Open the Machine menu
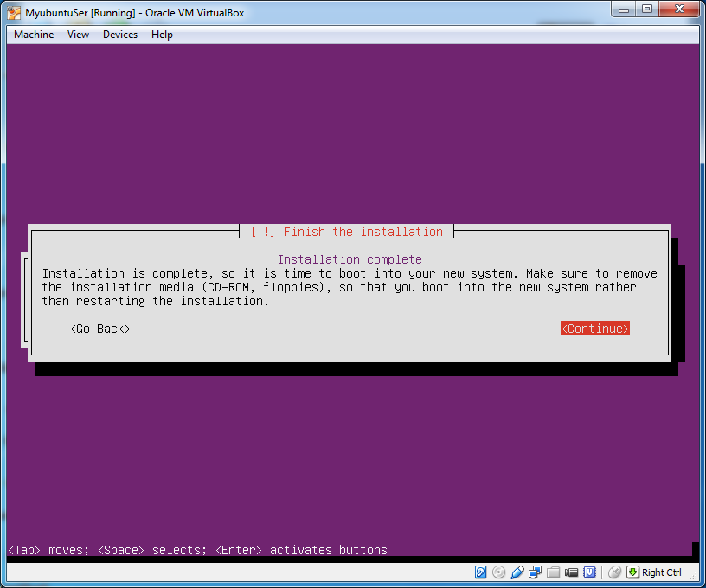Screen dimensions: 706x588 click(x=34, y=35)
